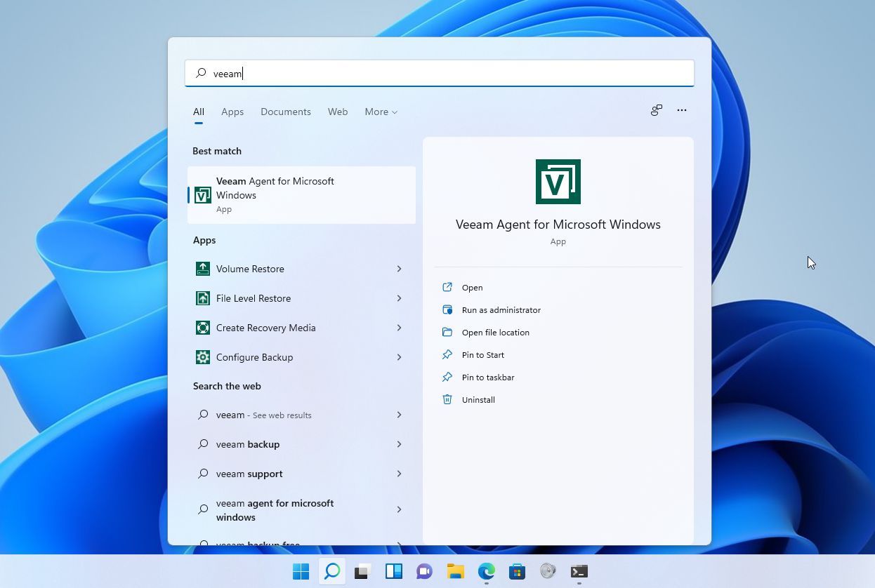Open the More filter dropdown
Image resolution: width=875 pixels, height=588 pixels.
tap(381, 112)
